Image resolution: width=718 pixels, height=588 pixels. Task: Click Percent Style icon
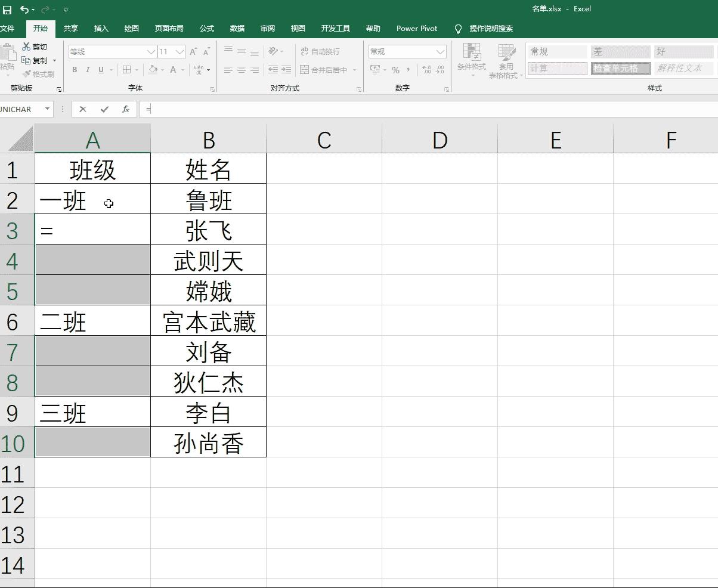pyautogui.click(x=395, y=70)
